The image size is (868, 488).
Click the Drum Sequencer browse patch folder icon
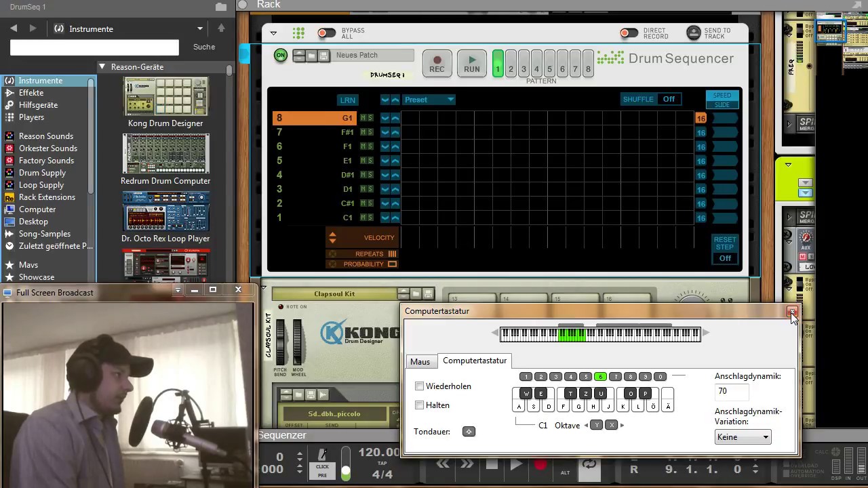point(311,56)
